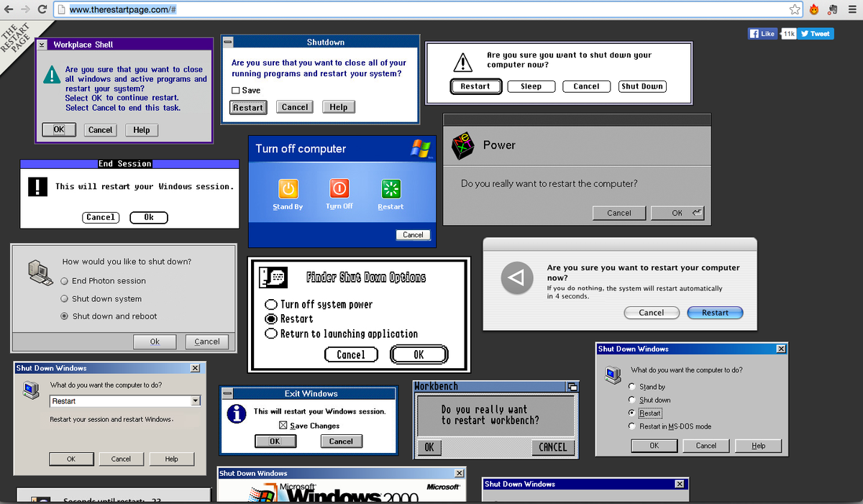The width and height of the screenshot is (863, 504).
Task: Click the monitor icon in Stand by options dialog
Action: pos(613,374)
